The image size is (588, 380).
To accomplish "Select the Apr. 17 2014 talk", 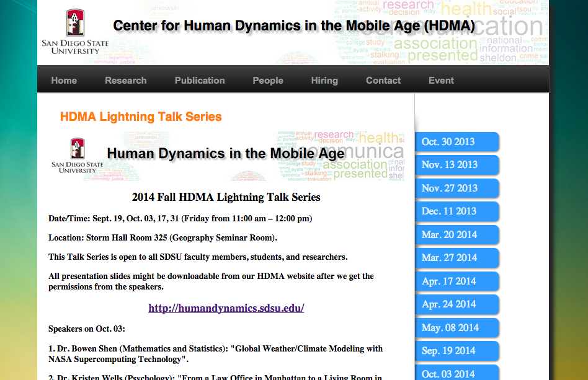I will click(x=457, y=281).
